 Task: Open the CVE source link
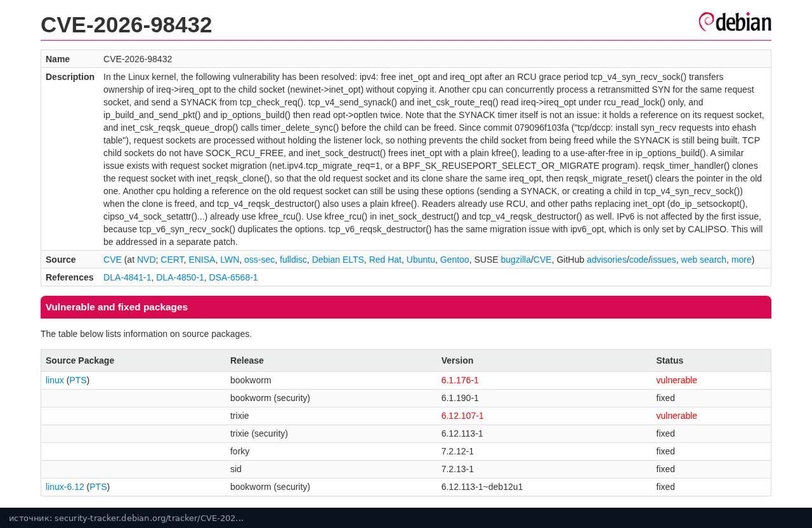pos(112,260)
